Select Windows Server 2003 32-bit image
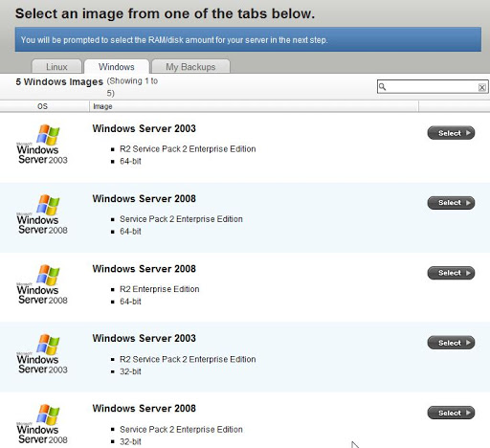Image resolution: width=490 pixels, height=448 pixels. 451,343
